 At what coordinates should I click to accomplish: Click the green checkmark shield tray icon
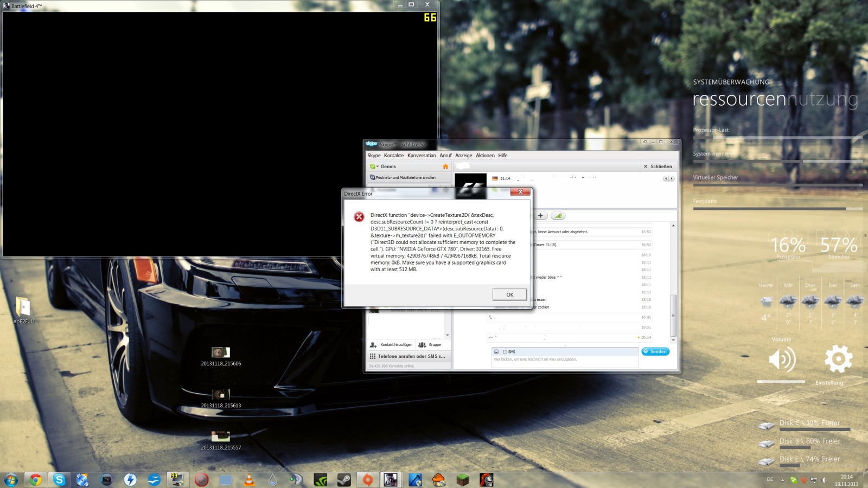794,480
